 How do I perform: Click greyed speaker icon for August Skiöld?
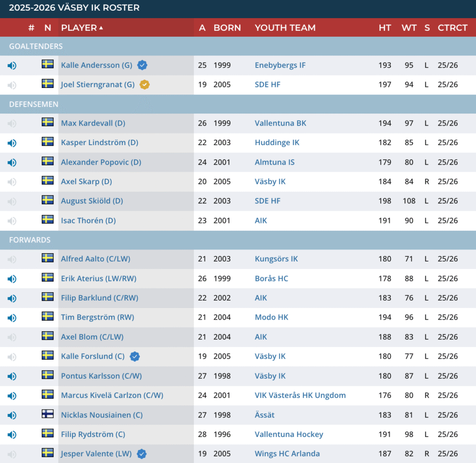pos(12,201)
